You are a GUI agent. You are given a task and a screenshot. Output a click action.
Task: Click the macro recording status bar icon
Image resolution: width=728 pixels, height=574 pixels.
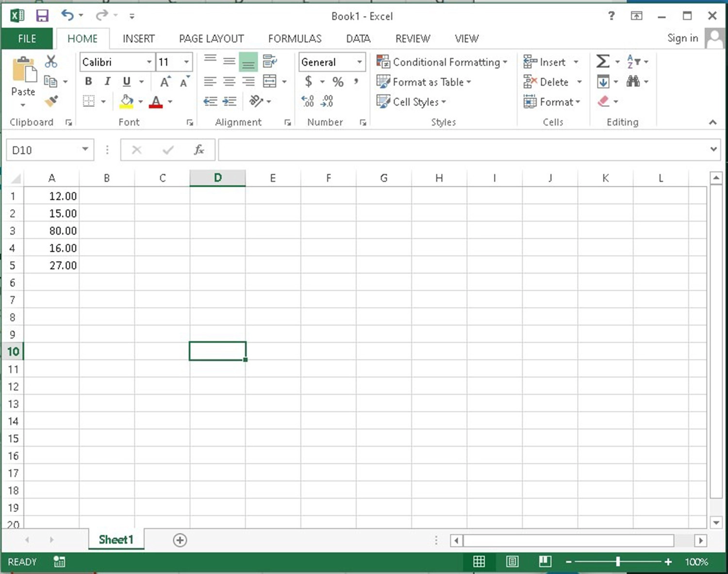59,561
